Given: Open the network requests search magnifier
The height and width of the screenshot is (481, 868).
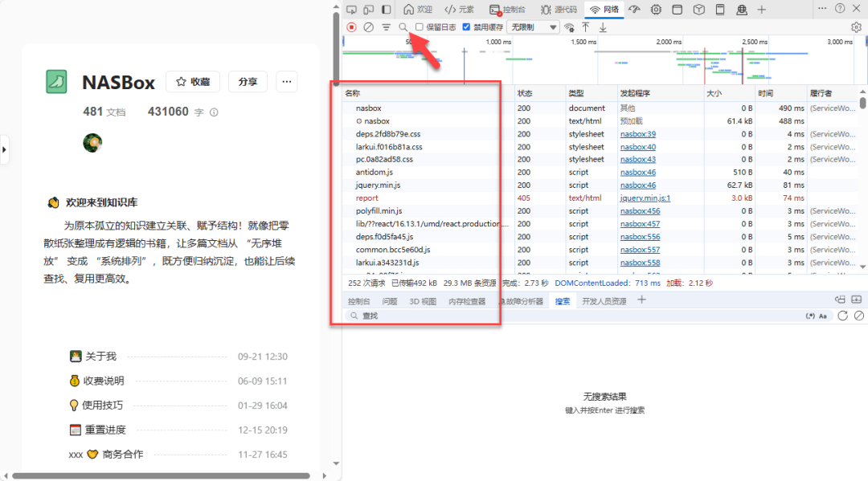Looking at the screenshot, I should pos(401,26).
